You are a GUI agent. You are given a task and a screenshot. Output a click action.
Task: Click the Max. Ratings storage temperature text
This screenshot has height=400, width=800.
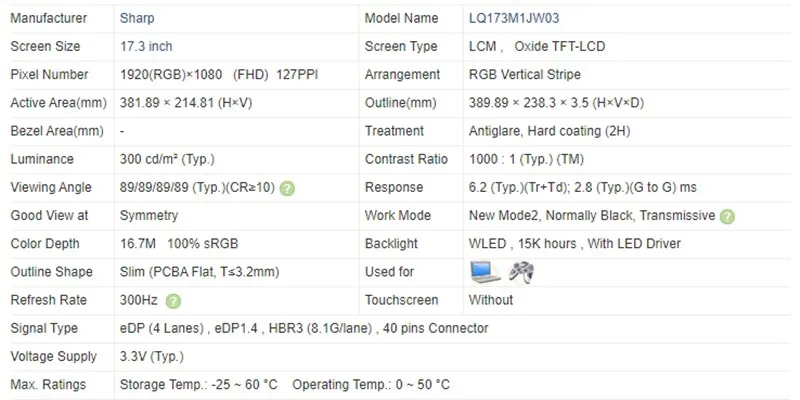coord(198,385)
